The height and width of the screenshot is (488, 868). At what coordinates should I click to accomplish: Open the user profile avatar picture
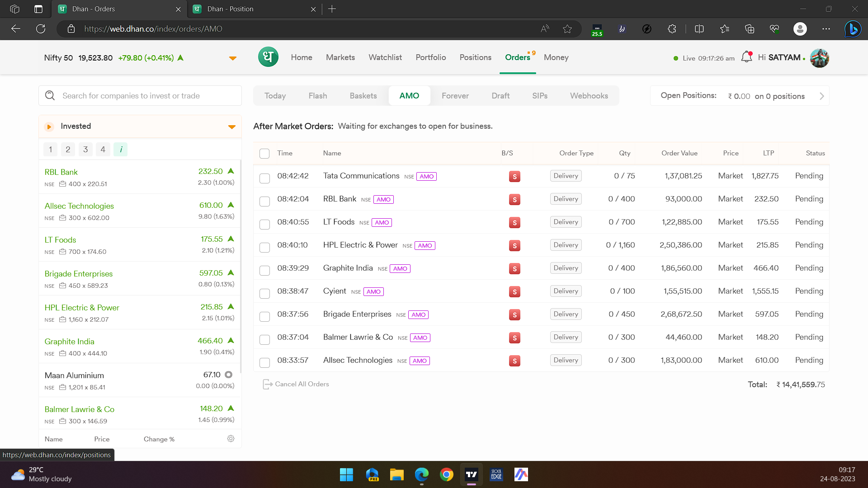click(x=819, y=58)
